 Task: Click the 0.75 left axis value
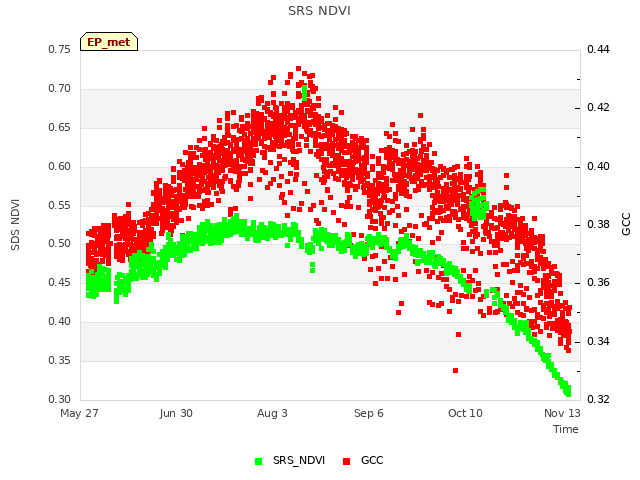pyautogui.click(x=60, y=49)
